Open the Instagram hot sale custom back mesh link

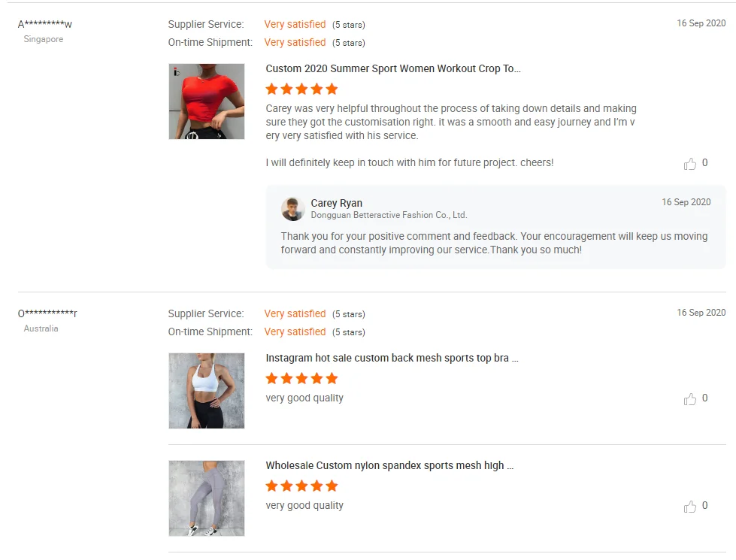[x=392, y=358]
